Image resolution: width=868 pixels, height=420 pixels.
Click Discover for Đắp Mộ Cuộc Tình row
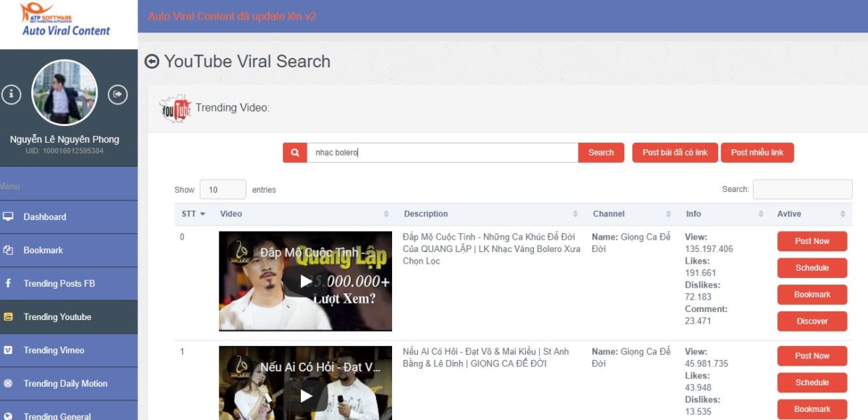pyautogui.click(x=812, y=322)
